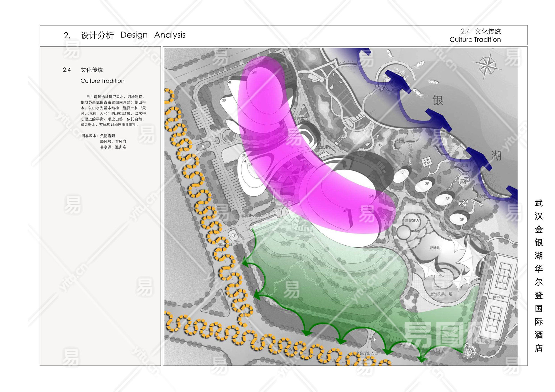Click the 24F tower label
Screen dimensions: 555x392
tap(372, 196)
